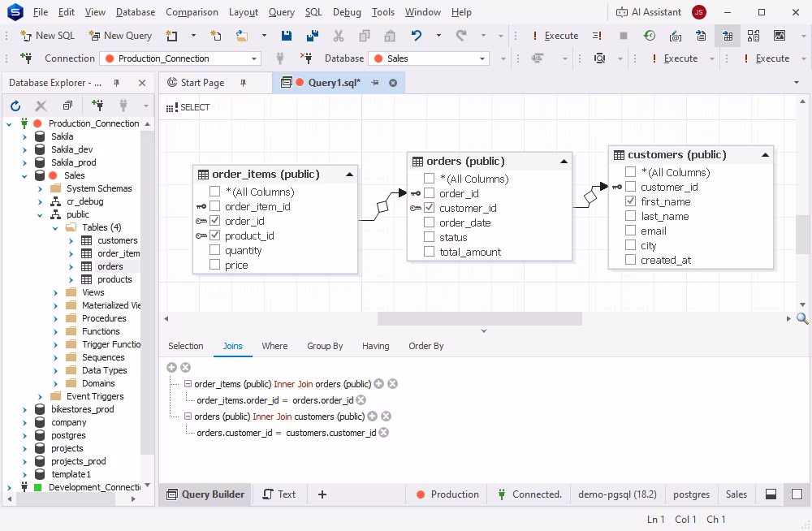Click the diagram horizontal scrollbar thumb
812x531 pixels.
[x=480, y=318]
